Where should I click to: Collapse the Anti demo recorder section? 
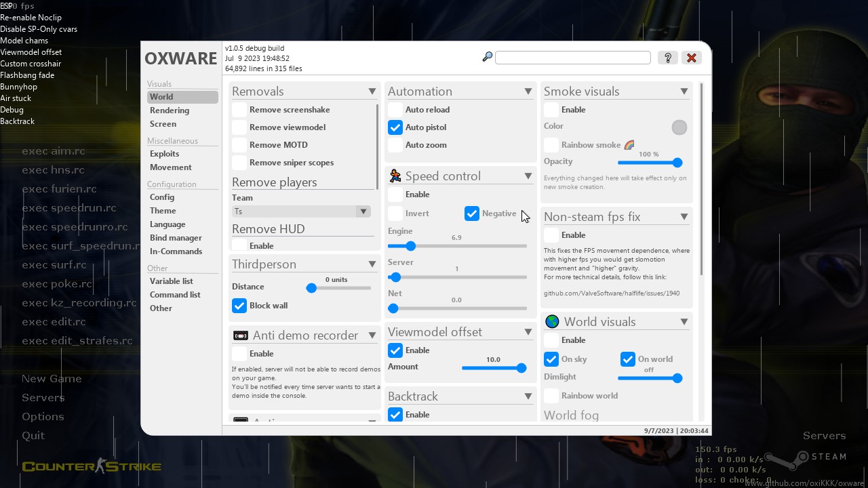click(x=372, y=335)
